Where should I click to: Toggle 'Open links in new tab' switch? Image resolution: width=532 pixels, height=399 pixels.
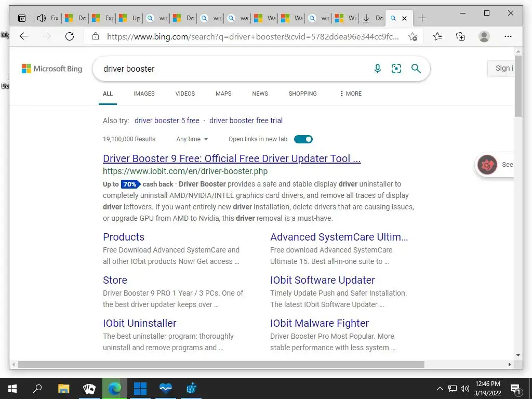coord(303,139)
